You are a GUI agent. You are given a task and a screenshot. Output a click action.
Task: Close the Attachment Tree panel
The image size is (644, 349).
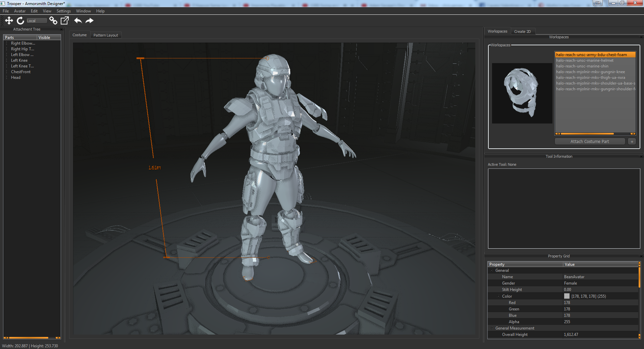click(x=61, y=30)
